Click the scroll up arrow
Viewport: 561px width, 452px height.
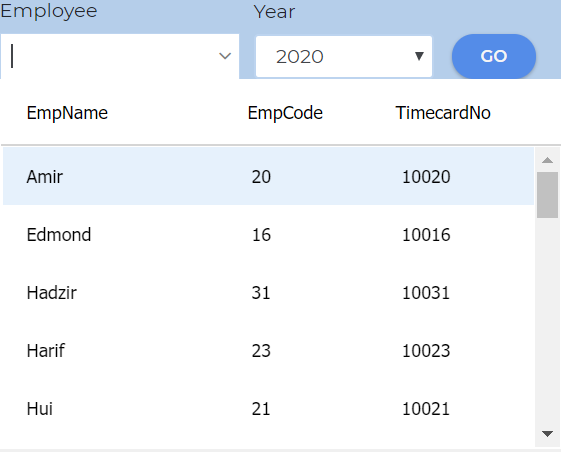[547, 160]
